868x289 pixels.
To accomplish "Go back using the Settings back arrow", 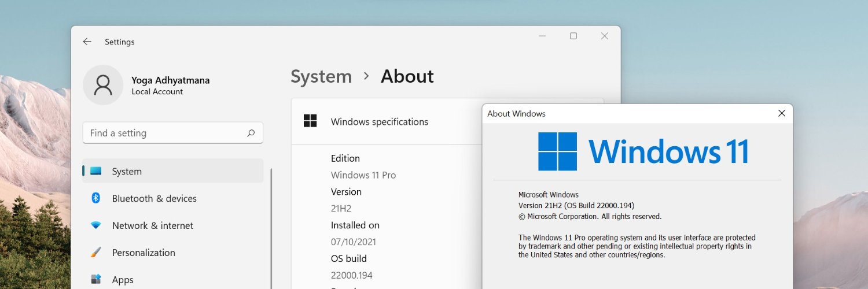I will pos(87,42).
